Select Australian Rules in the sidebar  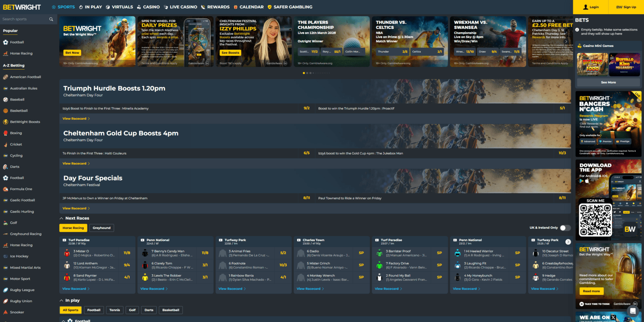click(x=24, y=88)
